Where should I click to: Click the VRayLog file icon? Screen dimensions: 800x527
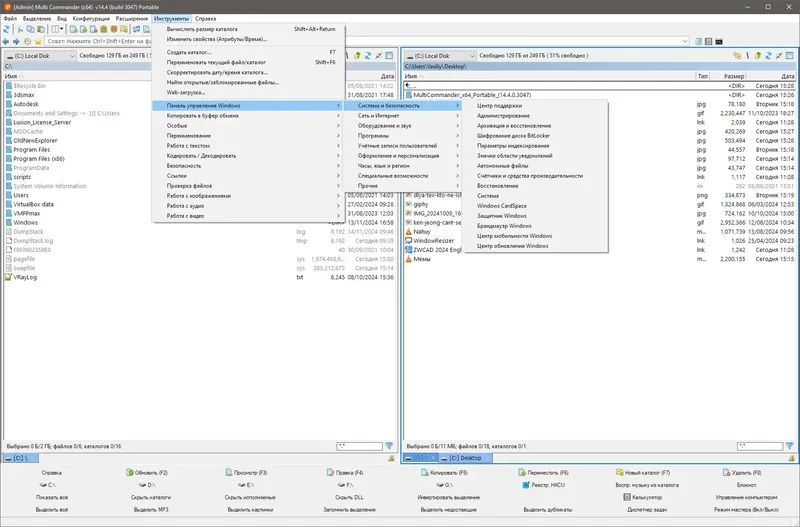click(x=8, y=277)
